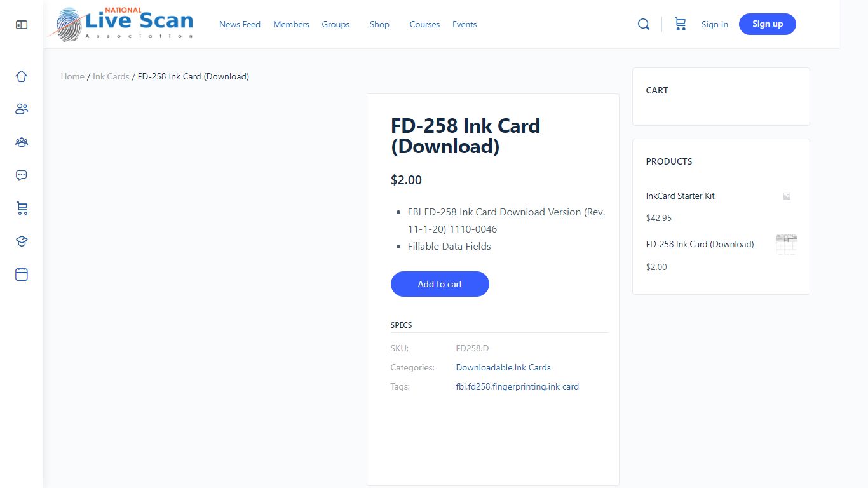The width and height of the screenshot is (868, 488).
Task: Click the Sign in link
Action: pyautogui.click(x=715, y=24)
